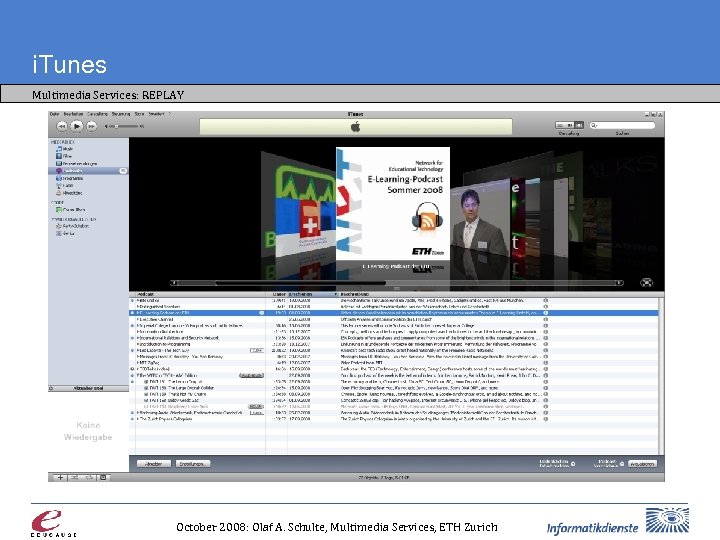Switch to list view

pos(560,125)
